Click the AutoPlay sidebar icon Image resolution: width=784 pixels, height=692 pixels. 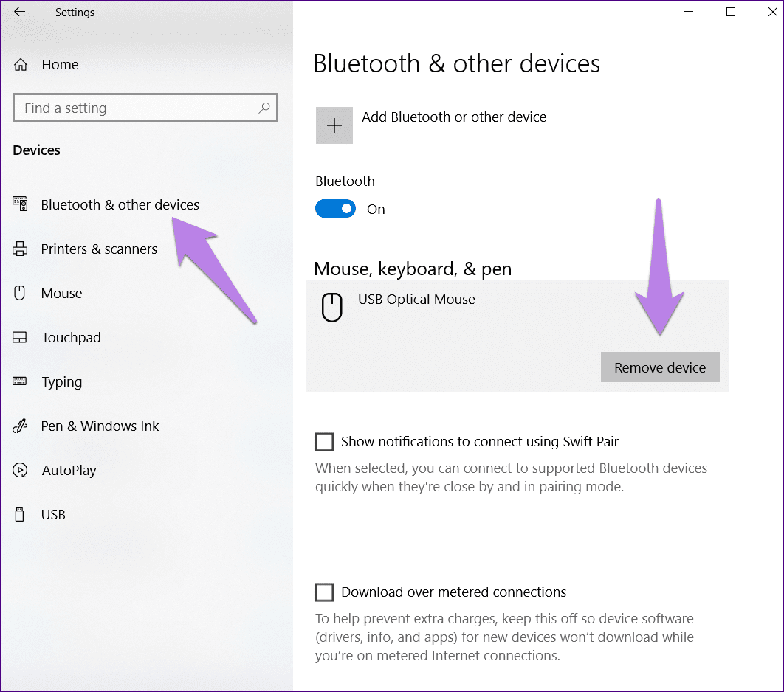(x=20, y=470)
